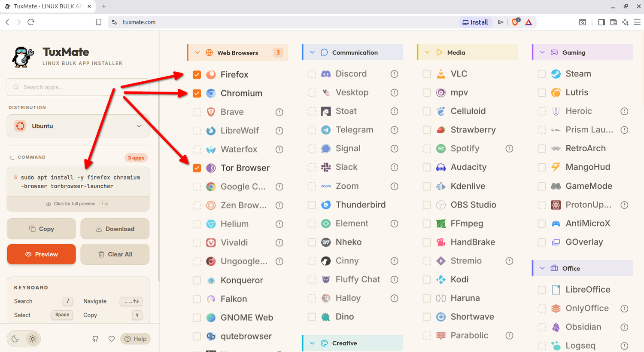This screenshot has height=352, width=644.
Task: Click the orange Preview button
Action: coord(41,254)
